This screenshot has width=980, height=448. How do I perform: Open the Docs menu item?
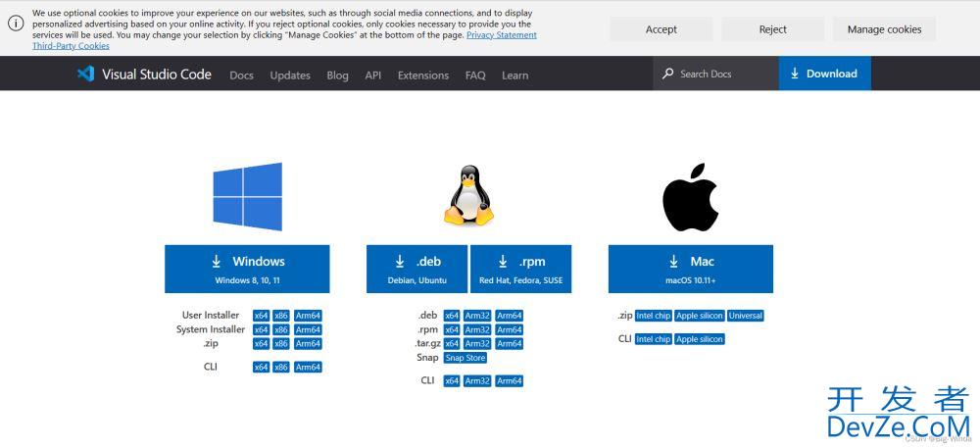(x=241, y=75)
